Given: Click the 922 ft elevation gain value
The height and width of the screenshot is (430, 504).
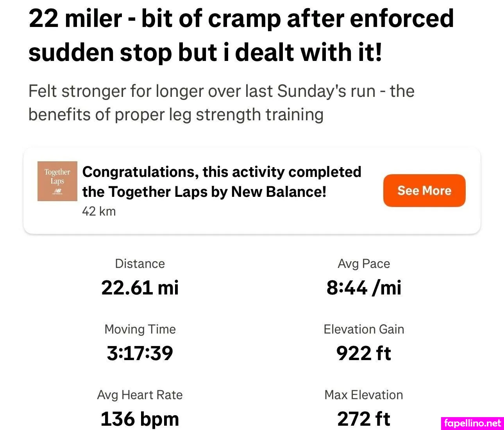Looking at the screenshot, I should [364, 353].
